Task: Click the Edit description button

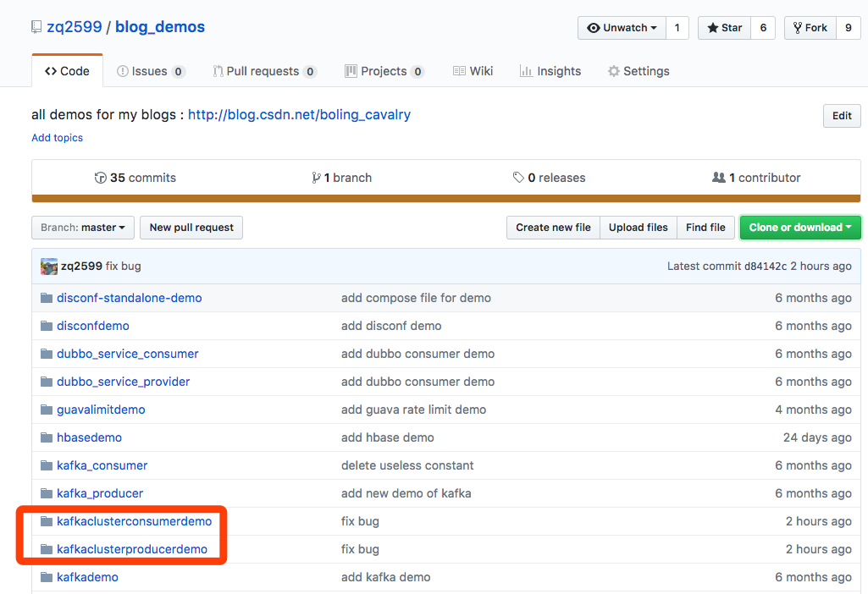Action: click(842, 116)
